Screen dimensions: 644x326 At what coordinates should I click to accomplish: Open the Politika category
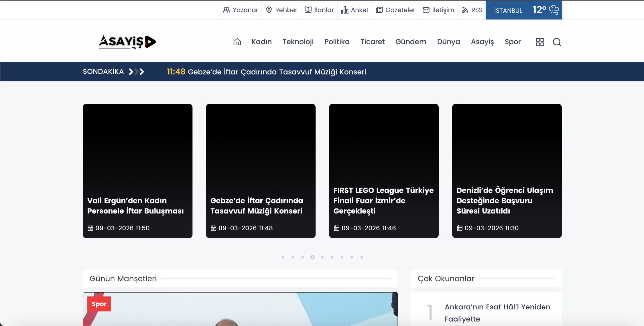coord(337,42)
